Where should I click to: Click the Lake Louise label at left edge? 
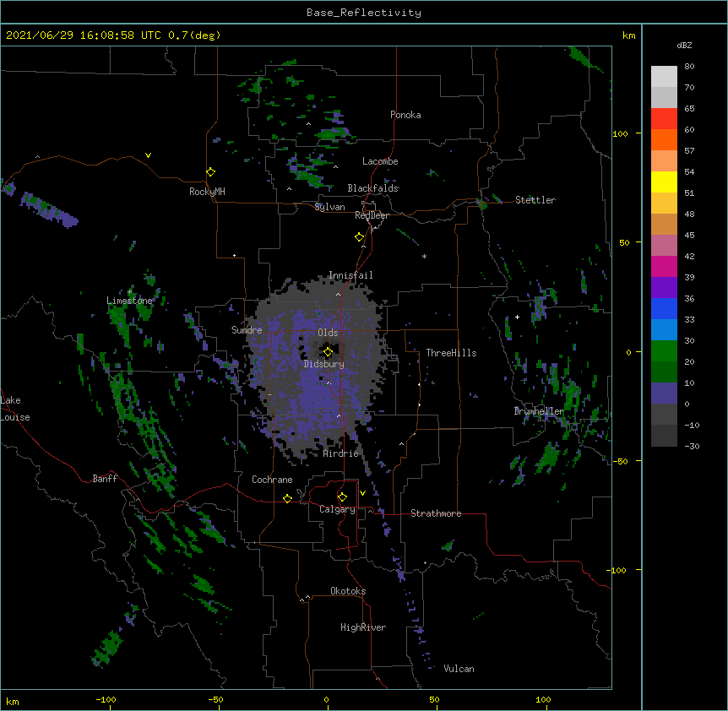[x=15, y=409]
